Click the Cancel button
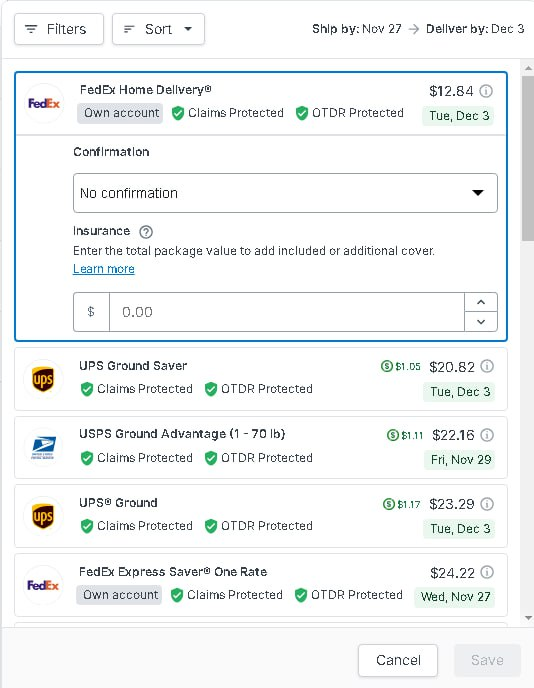 tap(398, 660)
